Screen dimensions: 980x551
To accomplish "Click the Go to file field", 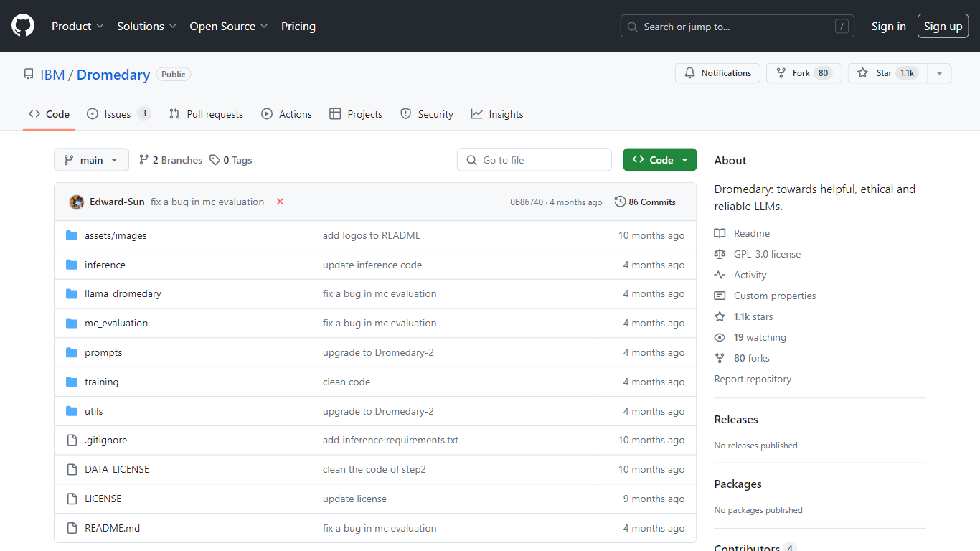I will coord(534,160).
